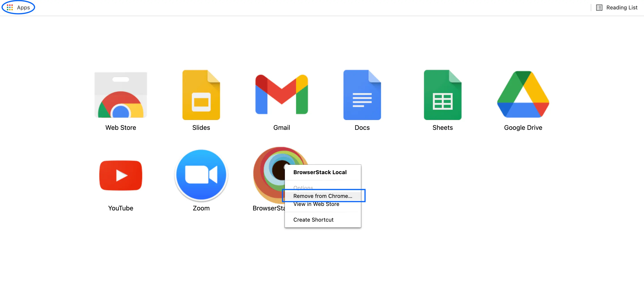The width and height of the screenshot is (644, 291).
Task: Click BrowserStack Local context menu header
Action: 320,172
